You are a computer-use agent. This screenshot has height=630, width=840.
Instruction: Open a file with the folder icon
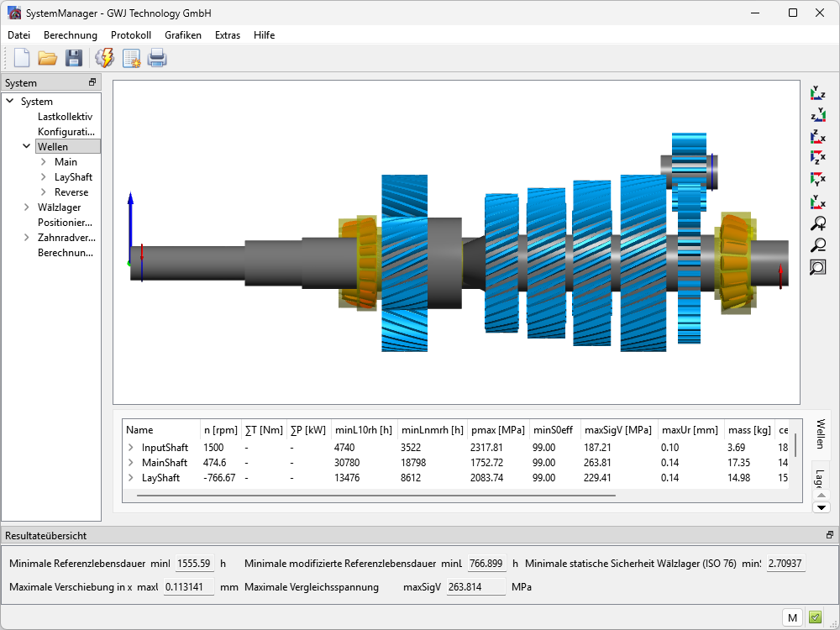click(47, 58)
